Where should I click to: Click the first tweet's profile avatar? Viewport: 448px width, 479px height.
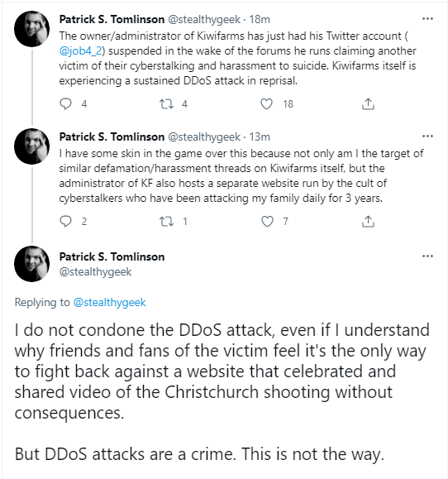31,29
